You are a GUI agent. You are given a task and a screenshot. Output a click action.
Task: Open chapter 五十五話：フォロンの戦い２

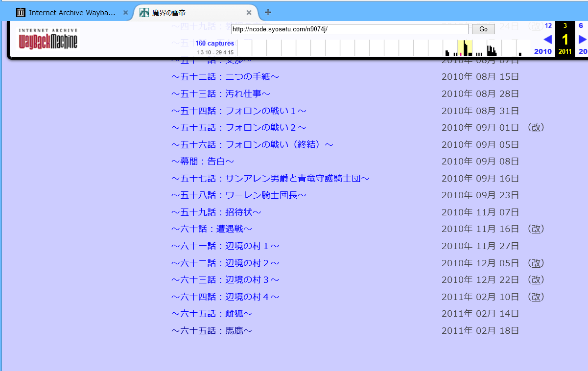pos(239,128)
